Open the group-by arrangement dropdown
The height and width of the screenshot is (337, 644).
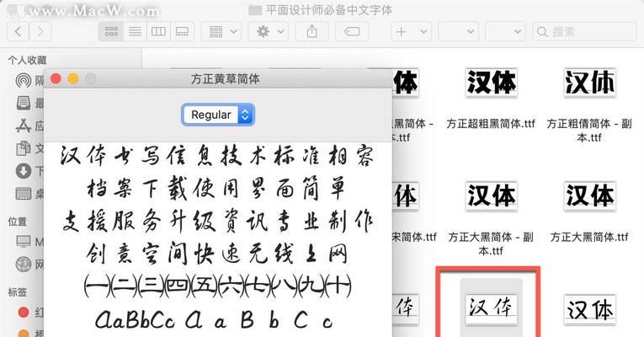coord(221,32)
